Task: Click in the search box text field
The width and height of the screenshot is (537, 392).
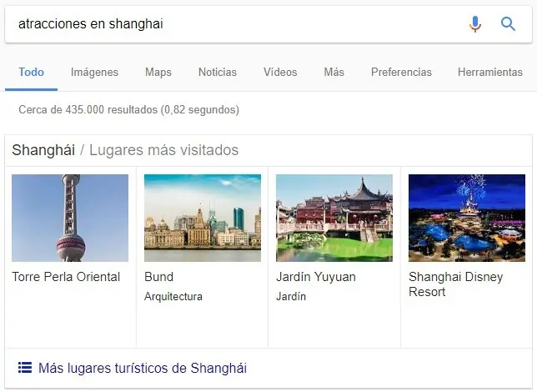Action: coord(236,24)
